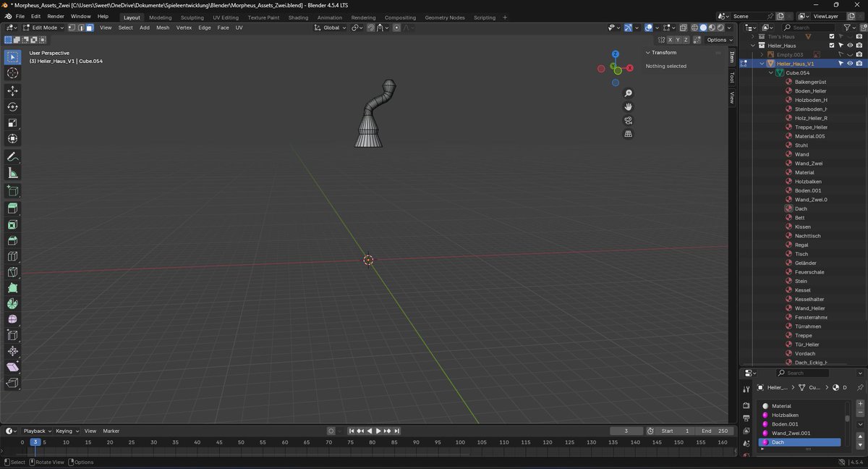The height and width of the screenshot is (469, 868).
Task: Switch perspective/orthographic grid gizmo
Action: 629,134
